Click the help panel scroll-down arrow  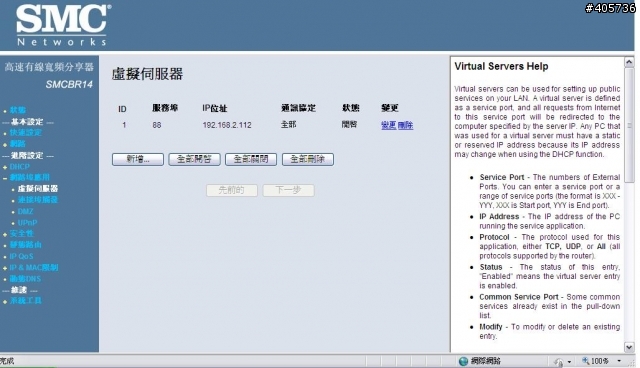[x=629, y=347]
